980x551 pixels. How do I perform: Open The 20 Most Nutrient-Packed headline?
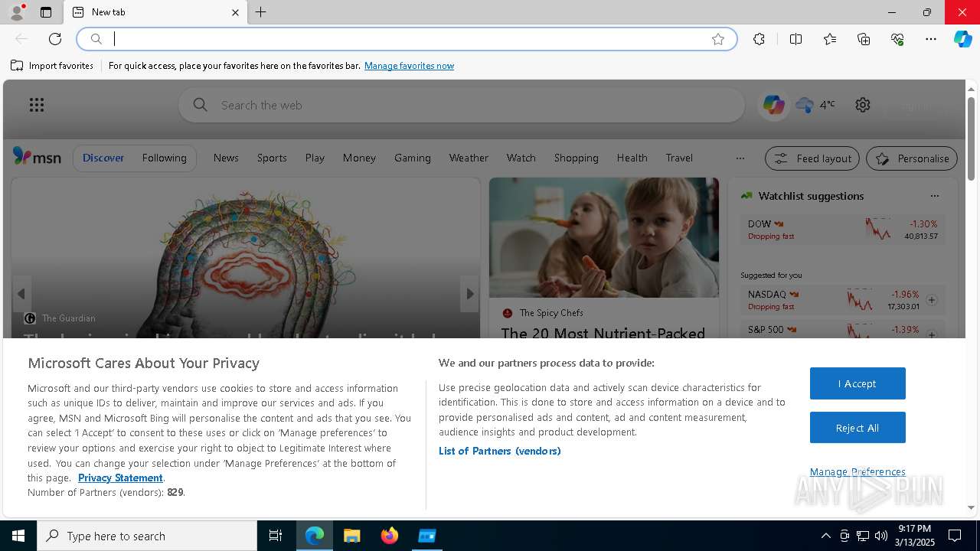coord(603,333)
